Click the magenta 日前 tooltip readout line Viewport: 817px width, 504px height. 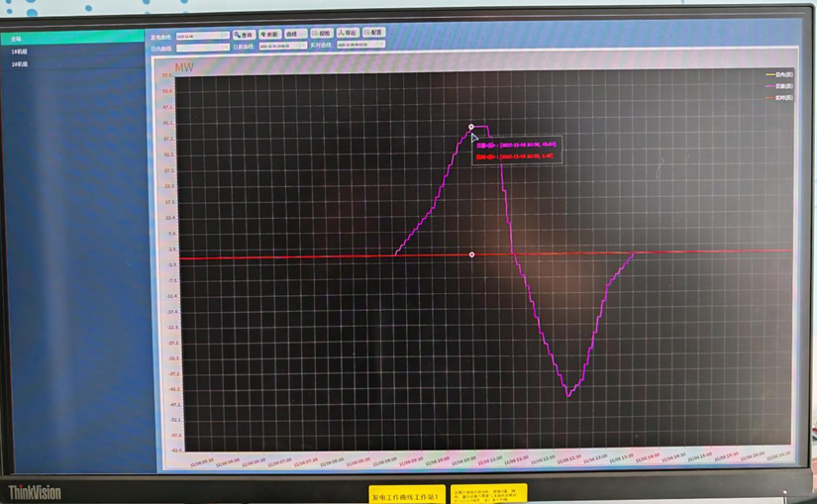(x=516, y=145)
